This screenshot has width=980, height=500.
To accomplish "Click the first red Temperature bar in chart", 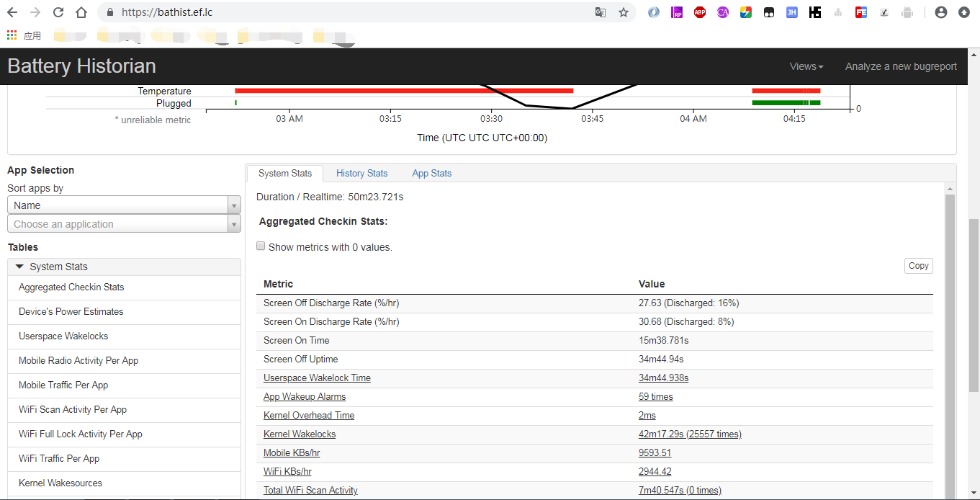I will click(x=404, y=91).
